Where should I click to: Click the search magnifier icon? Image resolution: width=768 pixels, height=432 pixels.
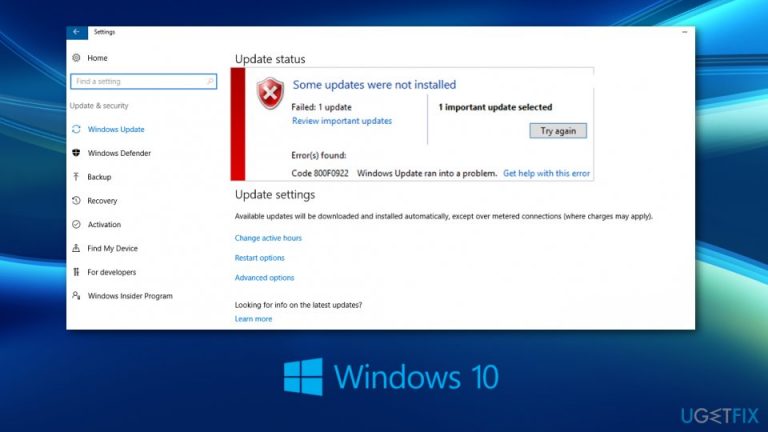point(210,81)
